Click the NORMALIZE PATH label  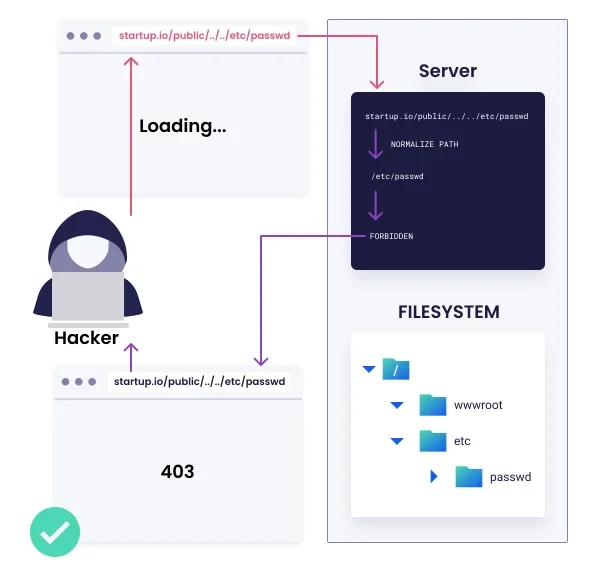pos(424,144)
